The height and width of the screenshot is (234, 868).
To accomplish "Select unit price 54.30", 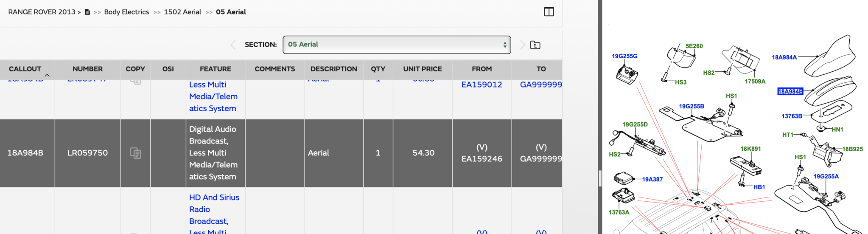I will coord(423,153).
